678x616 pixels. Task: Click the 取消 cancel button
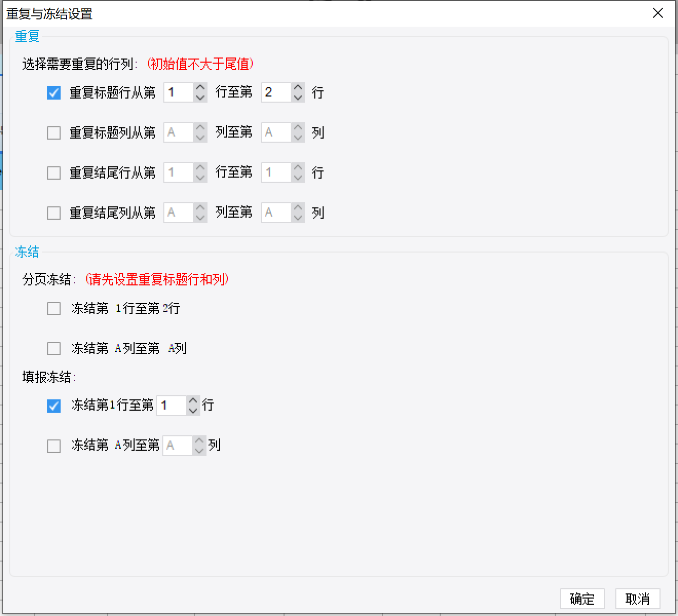638,599
